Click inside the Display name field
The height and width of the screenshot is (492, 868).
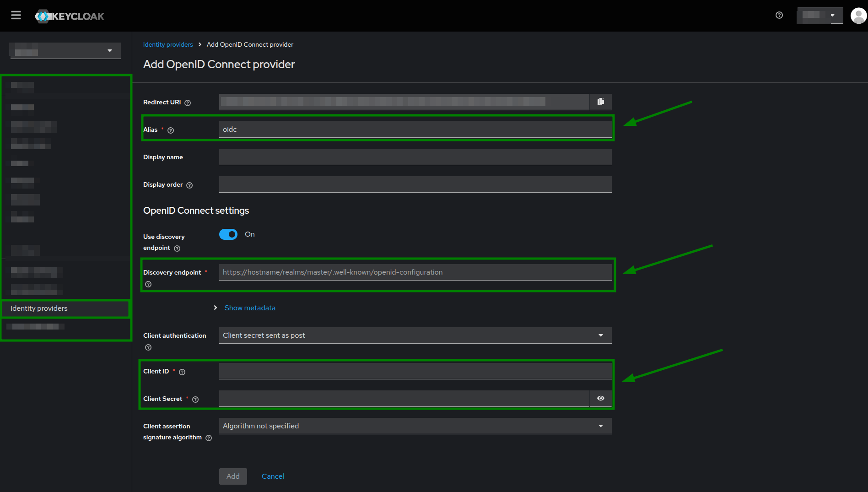415,157
